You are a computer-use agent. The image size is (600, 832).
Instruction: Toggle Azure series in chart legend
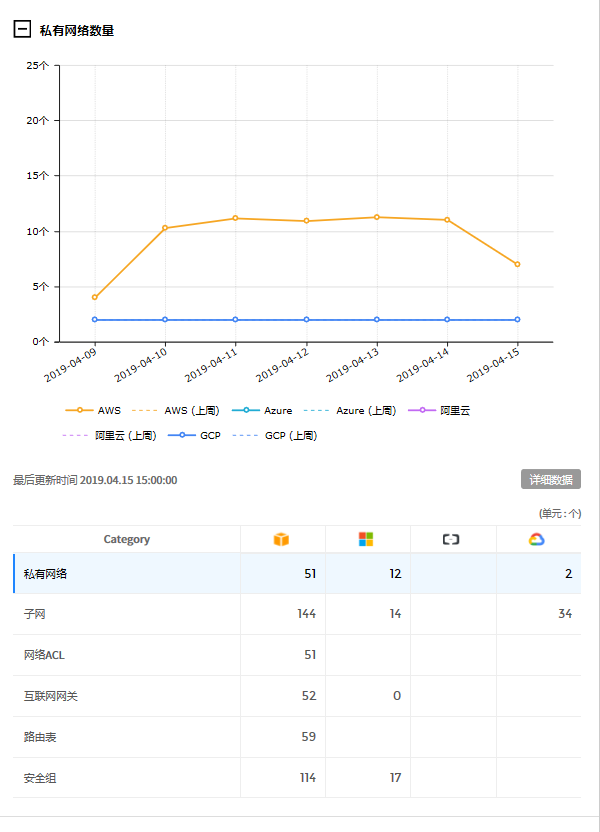[262, 410]
